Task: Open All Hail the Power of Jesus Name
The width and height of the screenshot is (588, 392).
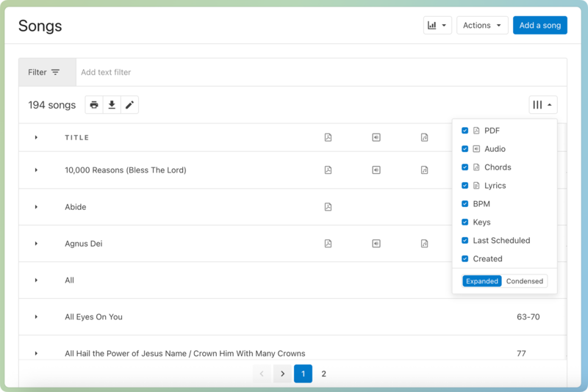Action: (x=185, y=353)
